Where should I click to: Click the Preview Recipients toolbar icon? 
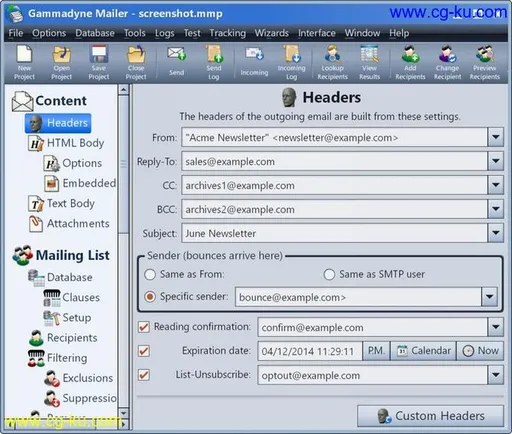(x=485, y=63)
